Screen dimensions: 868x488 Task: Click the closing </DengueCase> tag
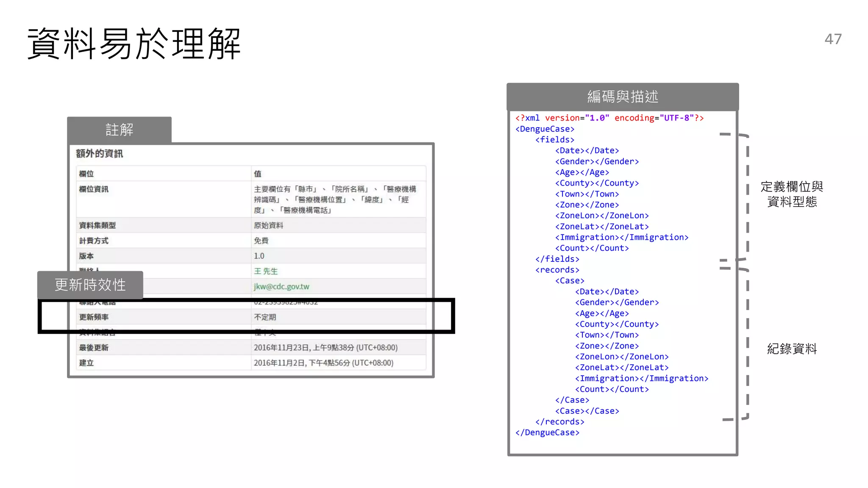[547, 433]
